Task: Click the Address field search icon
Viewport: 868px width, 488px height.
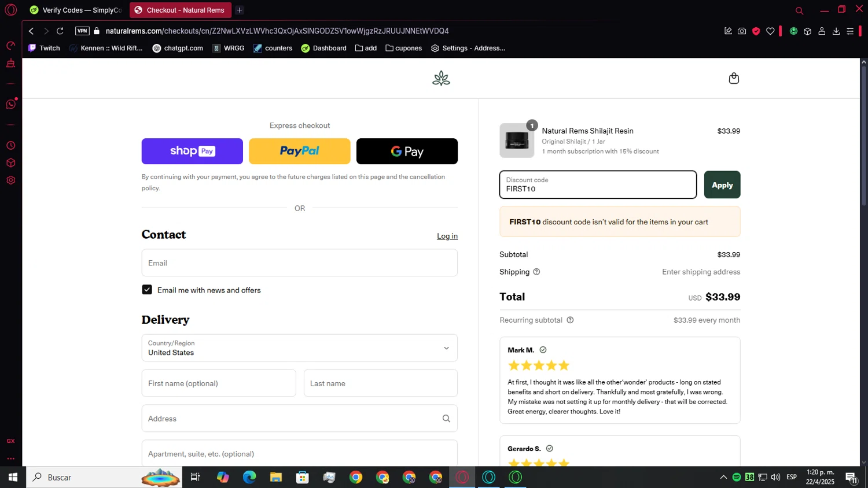Action: [446, 419]
